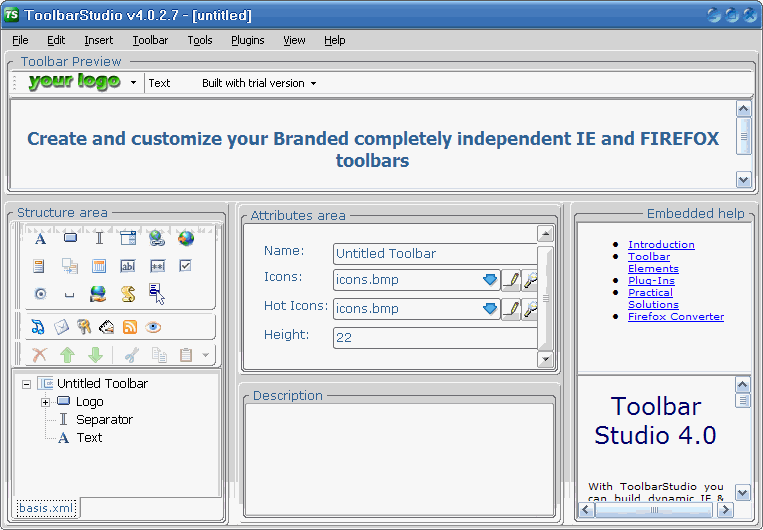This screenshot has width=763, height=530.
Task: Click the Text item in toolbar preview
Action: (x=159, y=83)
